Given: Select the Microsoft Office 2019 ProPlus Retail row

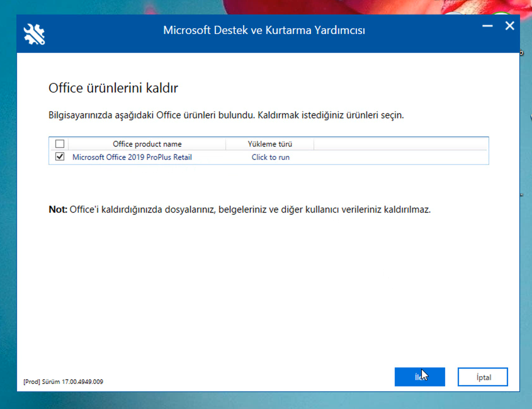Looking at the screenshot, I should 132,157.
